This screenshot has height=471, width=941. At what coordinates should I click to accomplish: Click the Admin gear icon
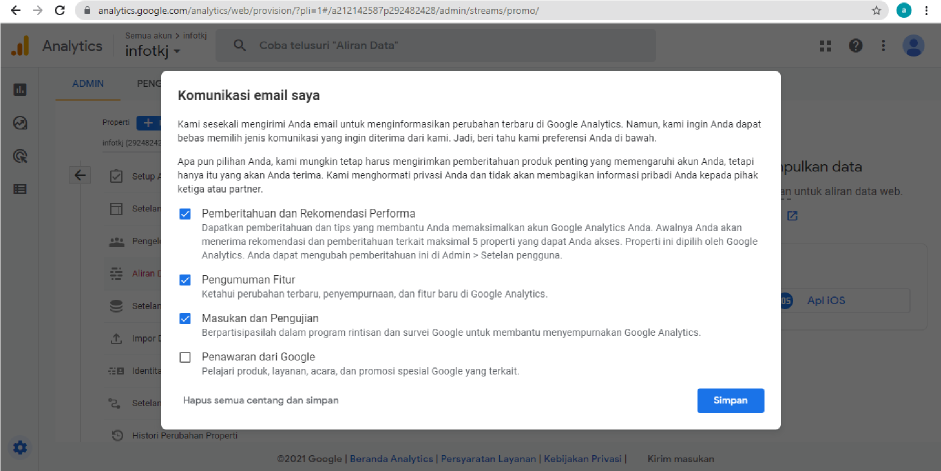click(20, 448)
